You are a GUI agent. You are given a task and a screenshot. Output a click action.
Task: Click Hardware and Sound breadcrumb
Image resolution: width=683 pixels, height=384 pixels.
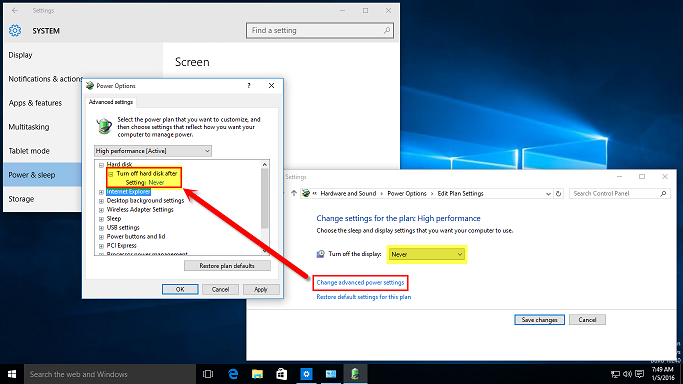coord(348,194)
